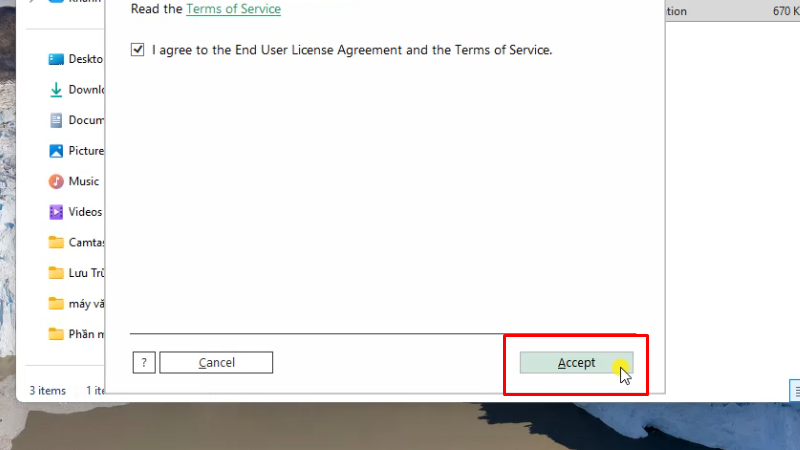Select the Pictures icon in sidebar
800x450 pixels.
pyautogui.click(x=56, y=151)
